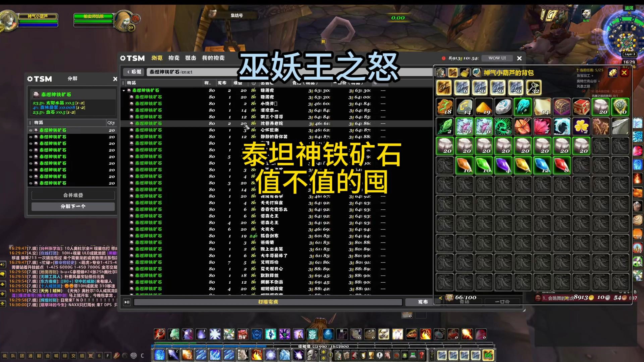Open quest log exclamation mark micro button

[380, 355]
